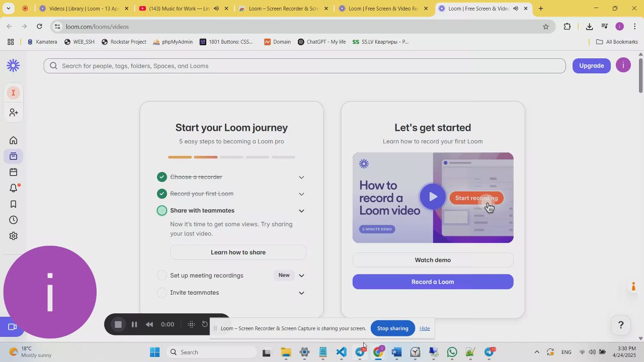Open Notifications bell in sidebar
The width and height of the screenshot is (644, 362).
tap(14, 188)
